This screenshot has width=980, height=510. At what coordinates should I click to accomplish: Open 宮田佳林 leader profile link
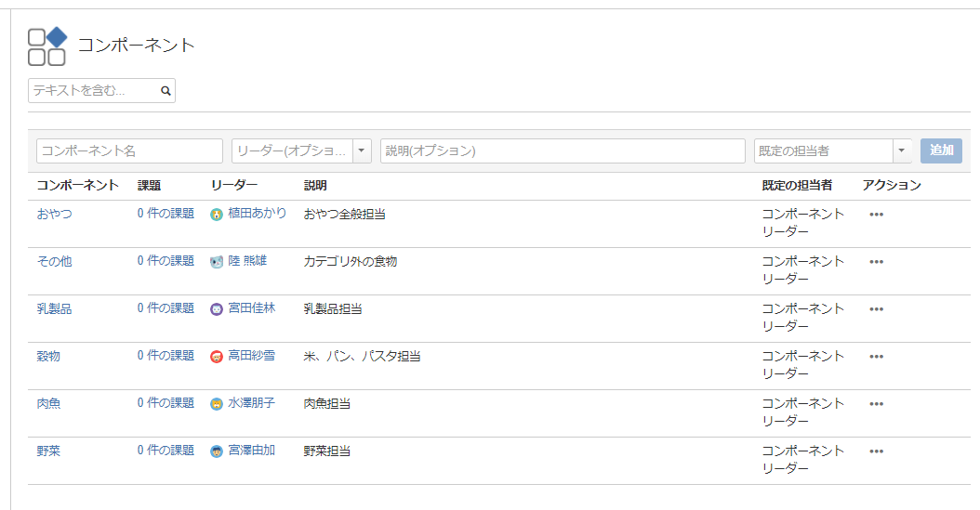coord(251,308)
